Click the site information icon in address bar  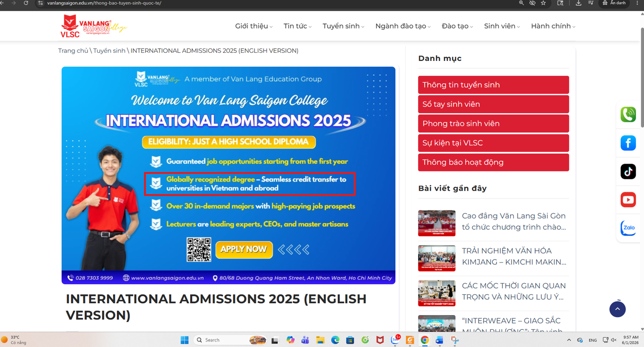click(40, 3)
